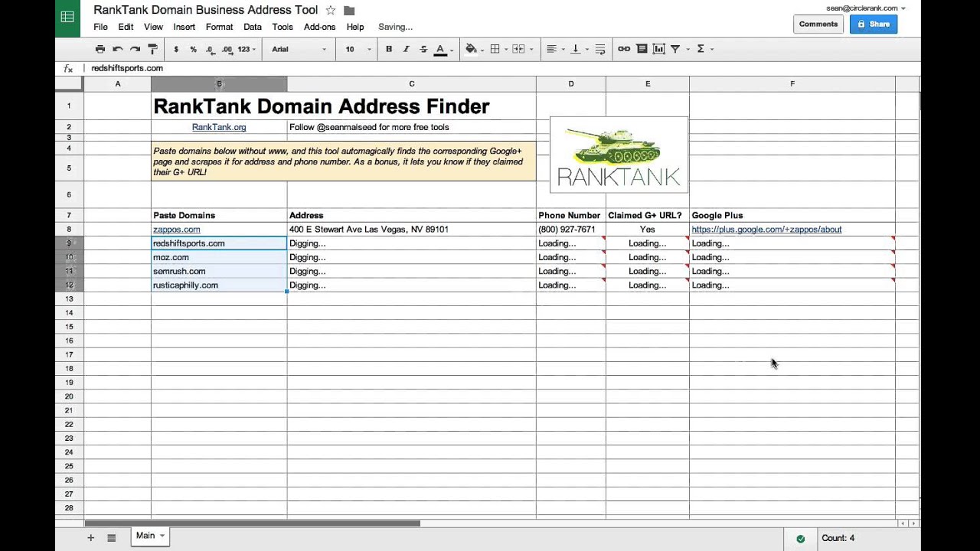Open horizontal align dropdown
Image resolution: width=980 pixels, height=551 pixels.
coord(554,49)
